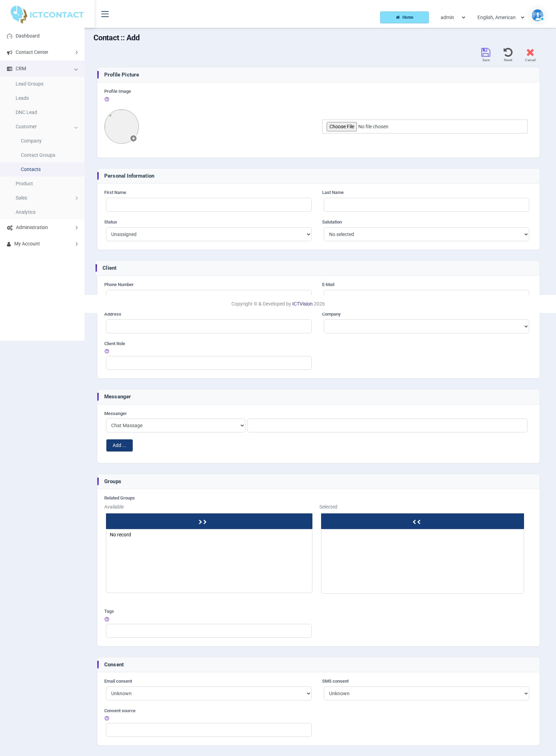
Task: Click the Consent source help icon
Action: pyautogui.click(x=107, y=718)
